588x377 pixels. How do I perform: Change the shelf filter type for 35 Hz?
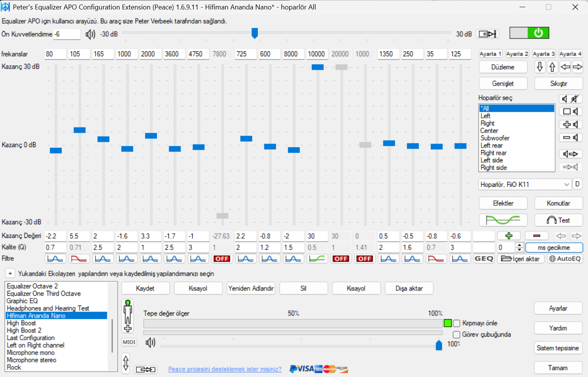pos(436,259)
